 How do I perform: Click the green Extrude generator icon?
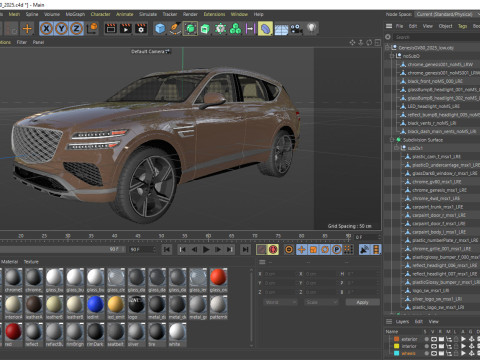point(205,29)
